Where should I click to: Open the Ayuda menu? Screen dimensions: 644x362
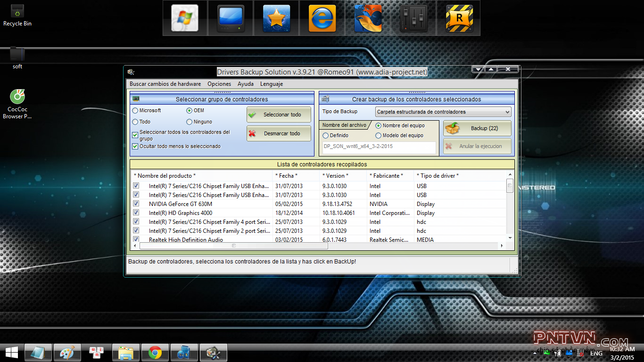pyautogui.click(x=246, y=84)
